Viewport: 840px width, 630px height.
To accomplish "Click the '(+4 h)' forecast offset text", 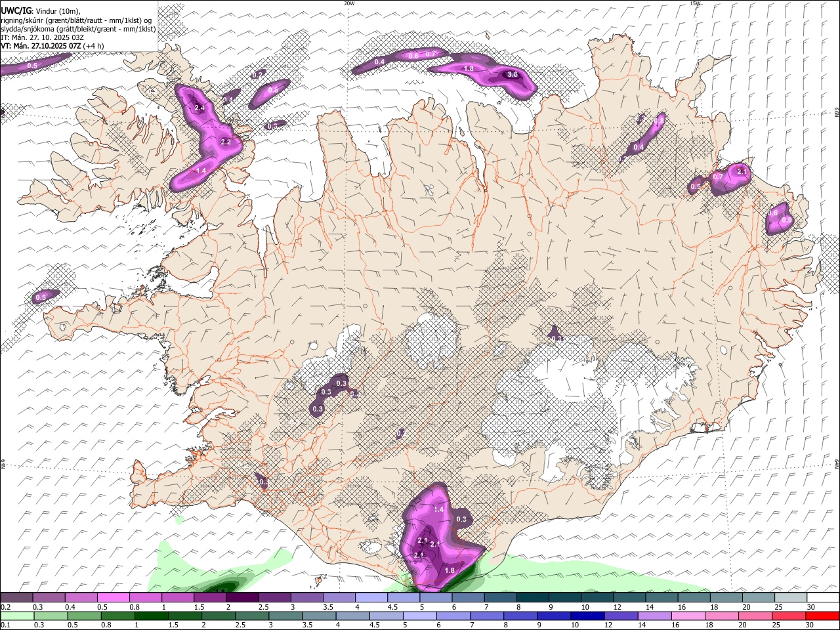I will pos(94,46).
